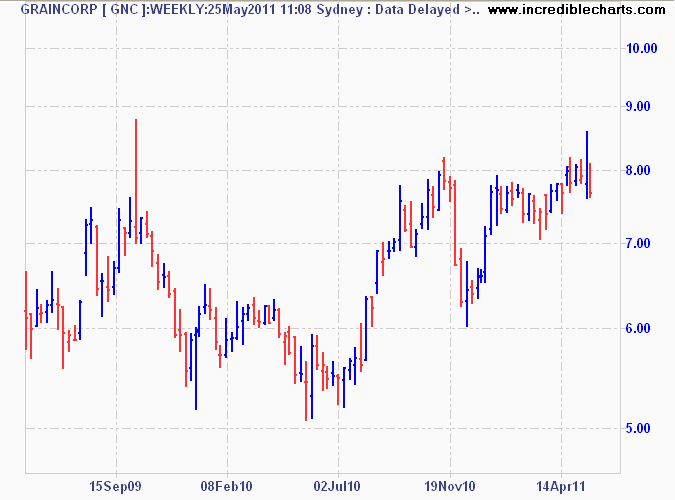Click the 8.00 price axis label

click(638, 170)
